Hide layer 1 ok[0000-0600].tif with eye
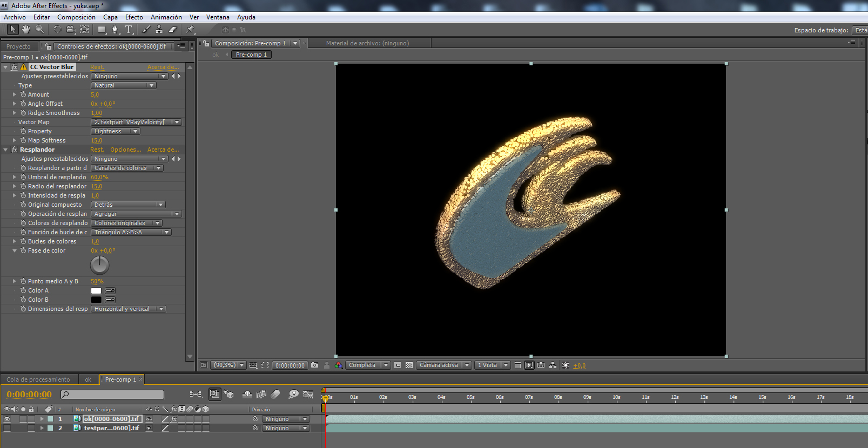 pyautogui.click(x=7, y=419)
